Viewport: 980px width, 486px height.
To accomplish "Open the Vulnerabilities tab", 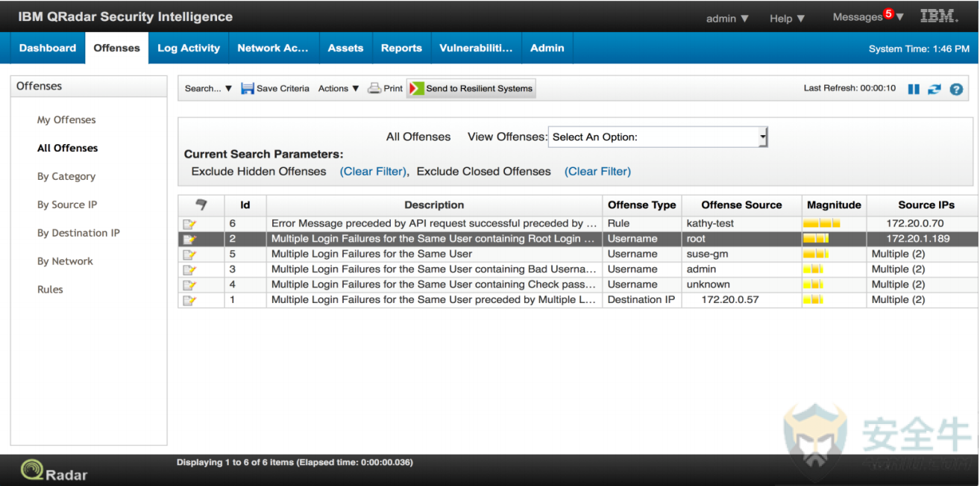I will point(476,48).
